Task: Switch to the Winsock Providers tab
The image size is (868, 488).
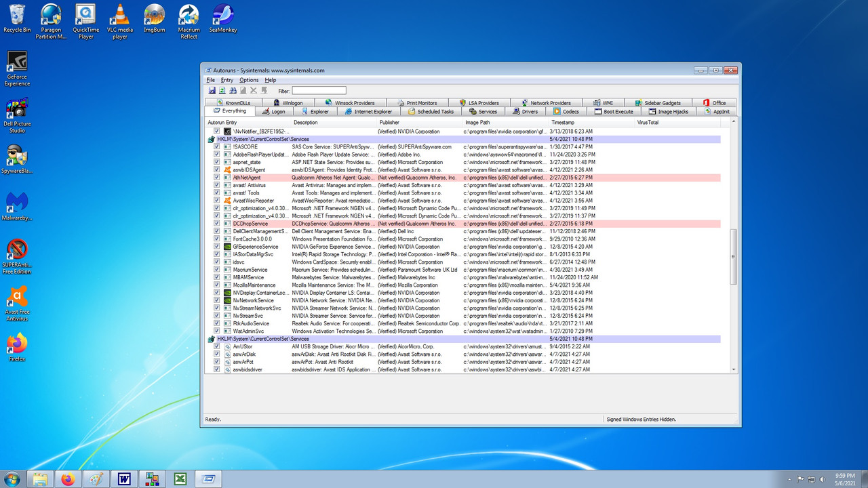Action: click(x=349, y=103)
